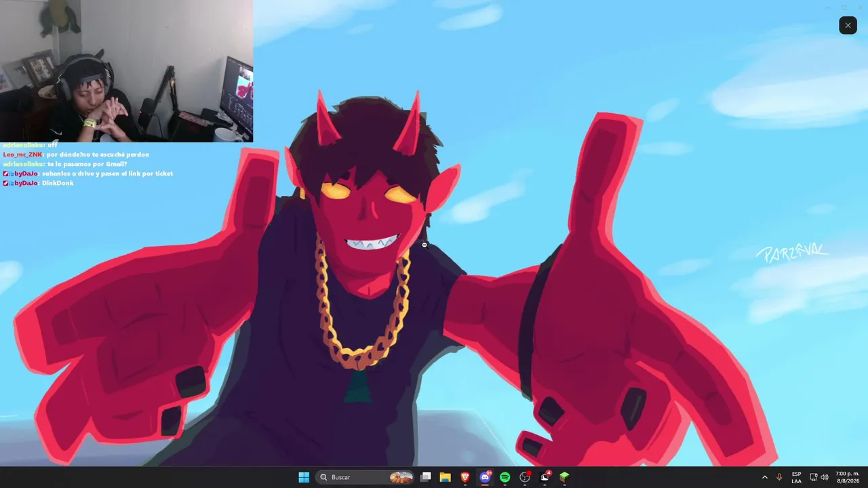Switch to Discord on the taskbar
The width and height of the screenshot is (868, 488).
[x=486, y=477]
